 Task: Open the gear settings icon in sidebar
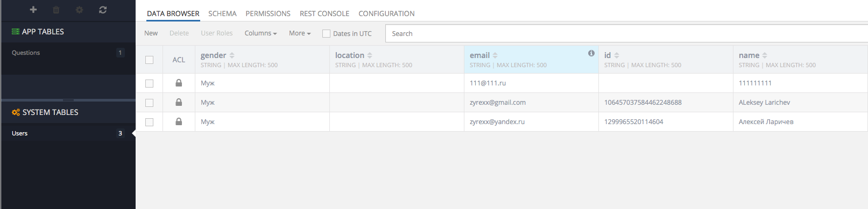click(79, 10)
